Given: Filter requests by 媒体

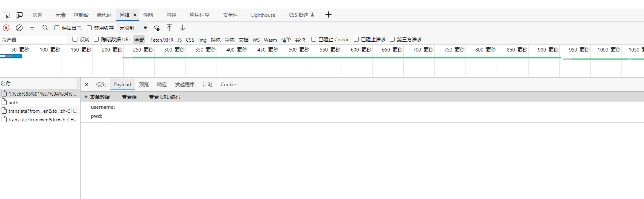Looking at the screenshot, I should point(215,40).
